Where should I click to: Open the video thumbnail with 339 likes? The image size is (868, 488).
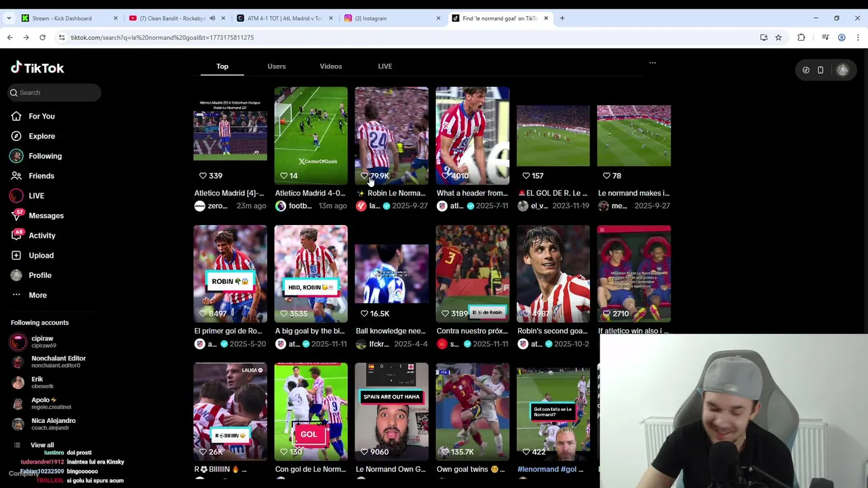(x=230, y=136)
